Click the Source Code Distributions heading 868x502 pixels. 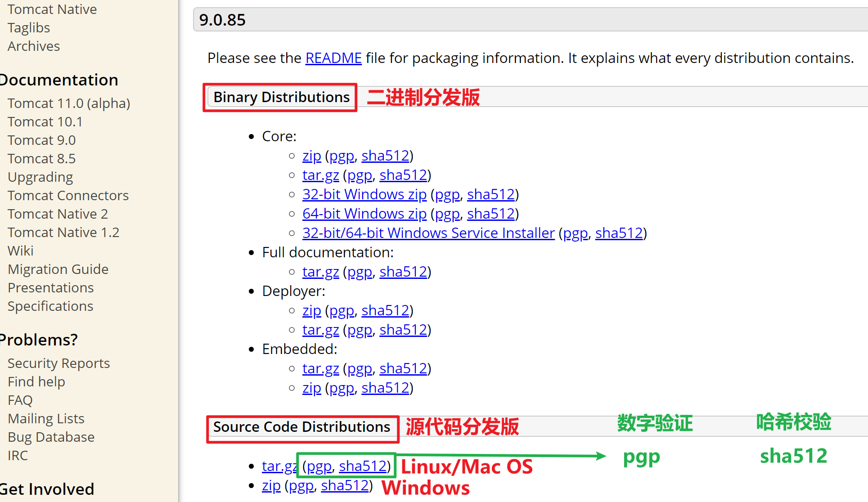pos(301,427)
